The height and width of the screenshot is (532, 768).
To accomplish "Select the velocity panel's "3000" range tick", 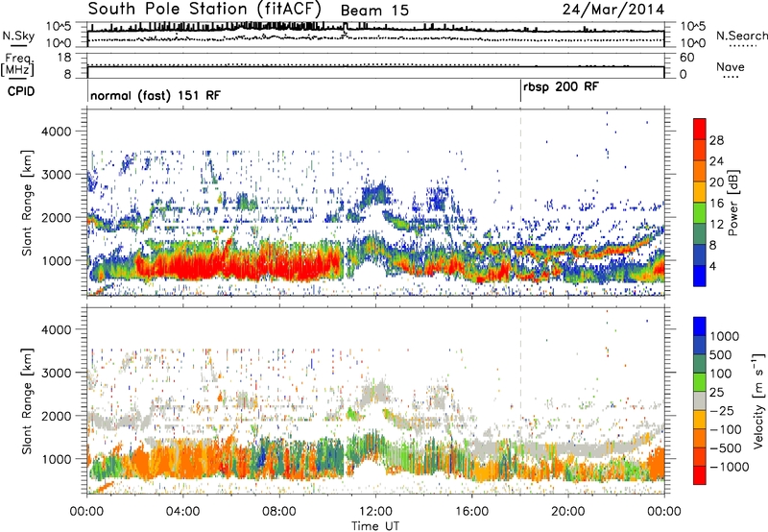I will pyautogui.click(x=58, y=373).
